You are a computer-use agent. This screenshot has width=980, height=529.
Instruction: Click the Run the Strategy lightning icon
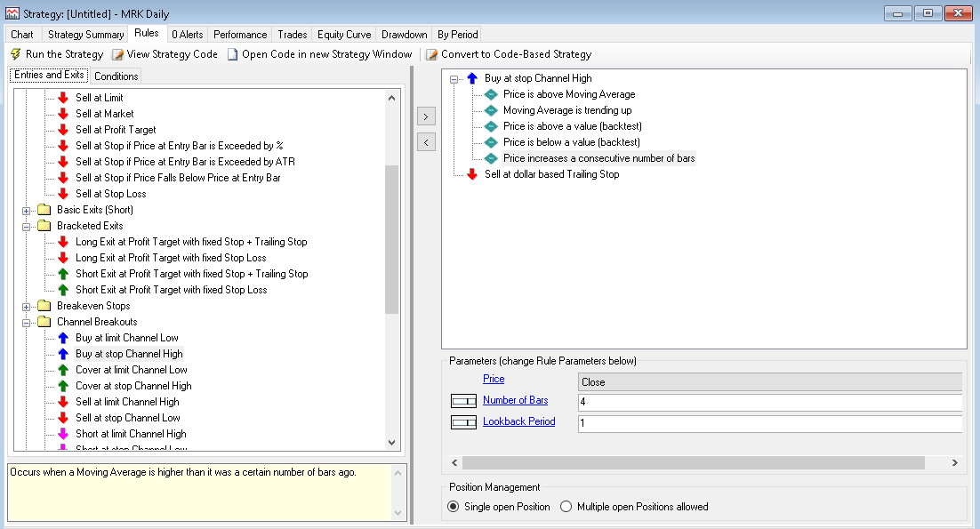pyautogui.click(x=15, y=54)
